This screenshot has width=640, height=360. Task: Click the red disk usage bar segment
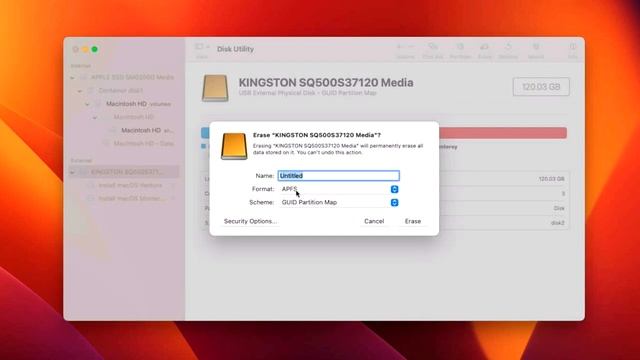(503, 133)
